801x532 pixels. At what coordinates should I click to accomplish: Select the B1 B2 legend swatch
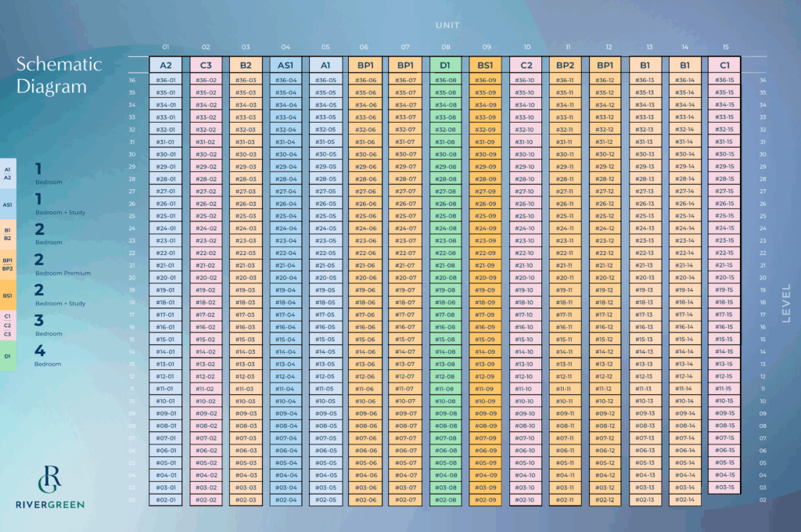tap(8, 235)
